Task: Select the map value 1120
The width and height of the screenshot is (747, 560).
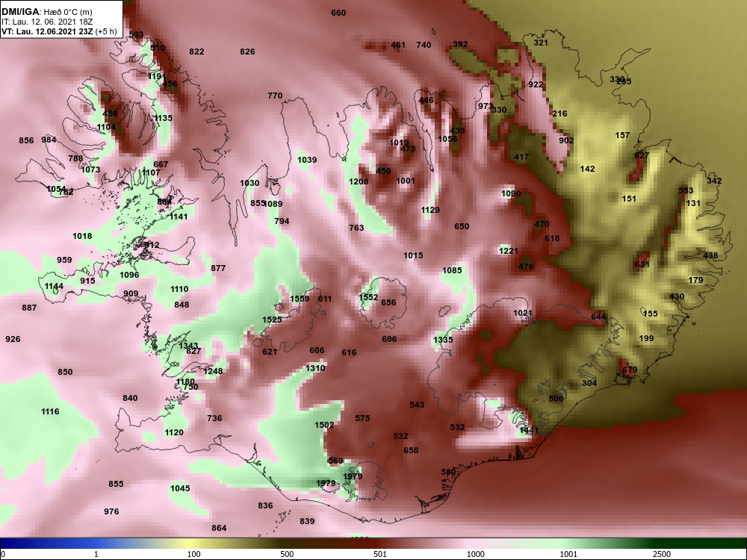Action: point(174,432)
